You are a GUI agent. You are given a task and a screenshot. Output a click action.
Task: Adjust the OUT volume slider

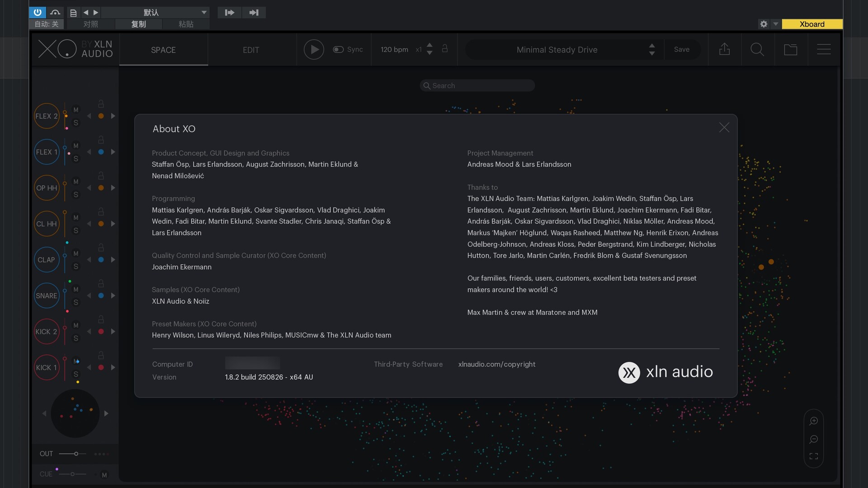72,454
